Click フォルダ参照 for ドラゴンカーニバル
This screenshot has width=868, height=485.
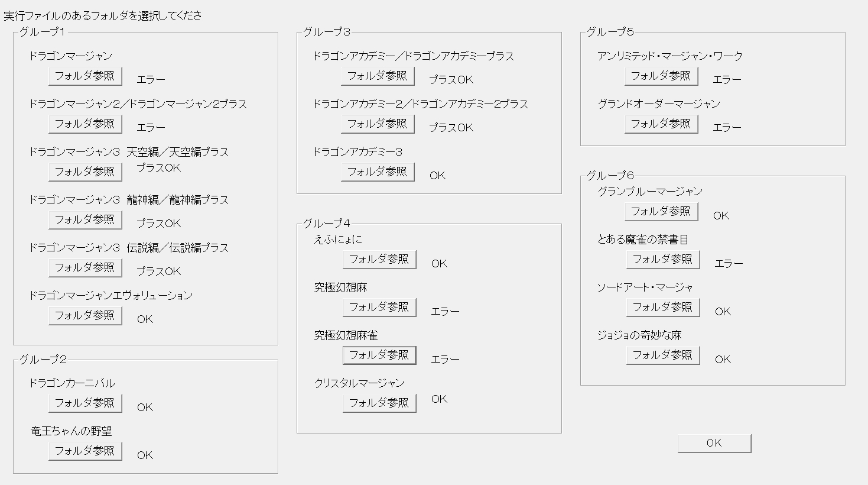pyautogui.click(x=85, y=403)
